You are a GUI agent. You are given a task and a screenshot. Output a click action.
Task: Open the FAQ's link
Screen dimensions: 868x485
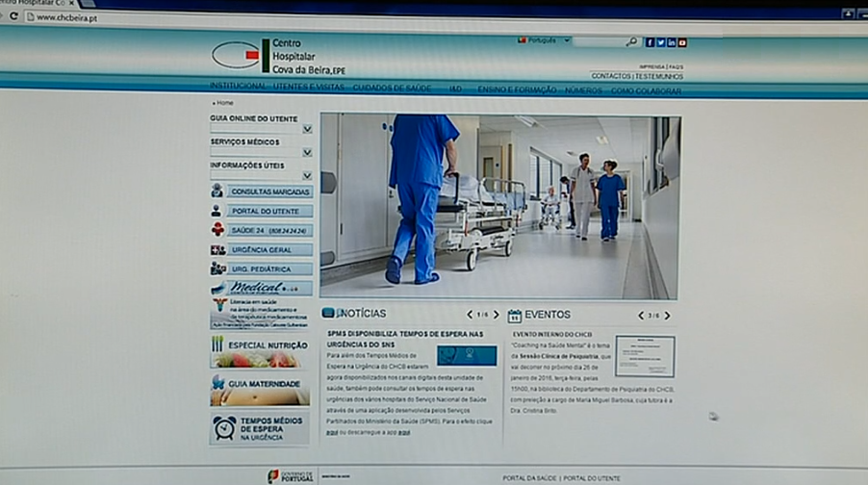pos(676,67)
